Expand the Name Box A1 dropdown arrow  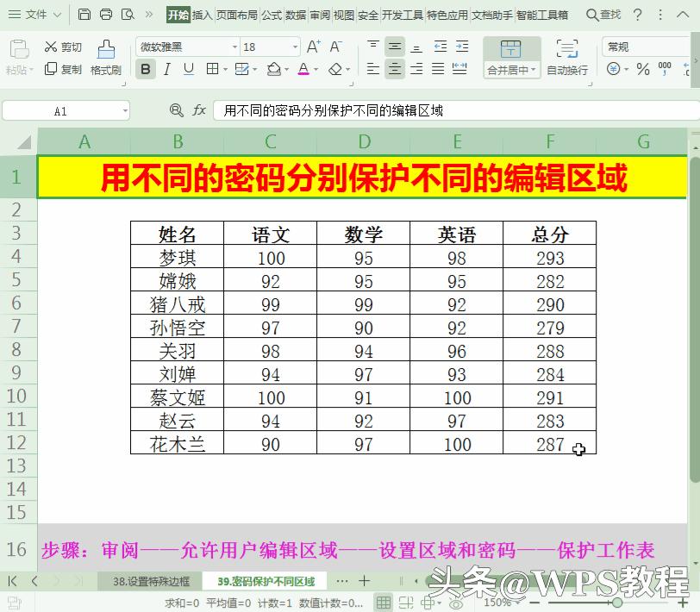[125, 110]
